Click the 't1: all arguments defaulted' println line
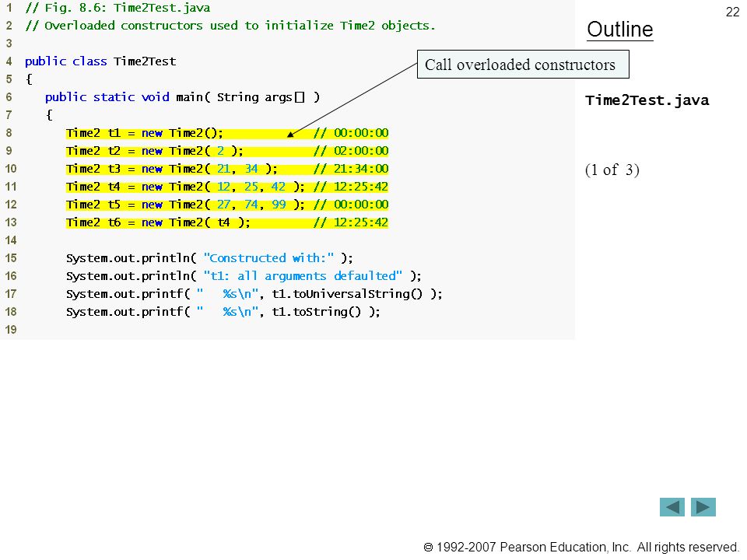747x560 pixels. coord(244,276)
